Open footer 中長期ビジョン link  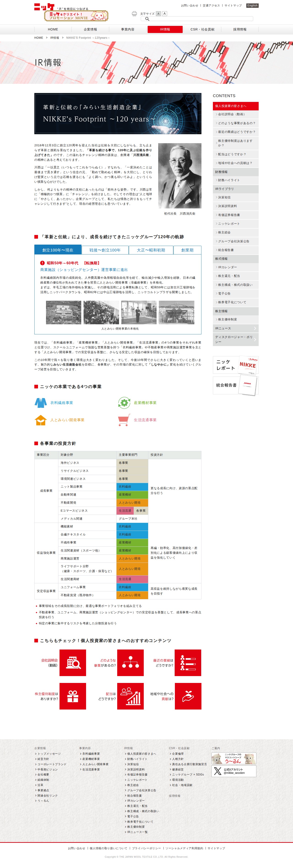coord(47,770)
